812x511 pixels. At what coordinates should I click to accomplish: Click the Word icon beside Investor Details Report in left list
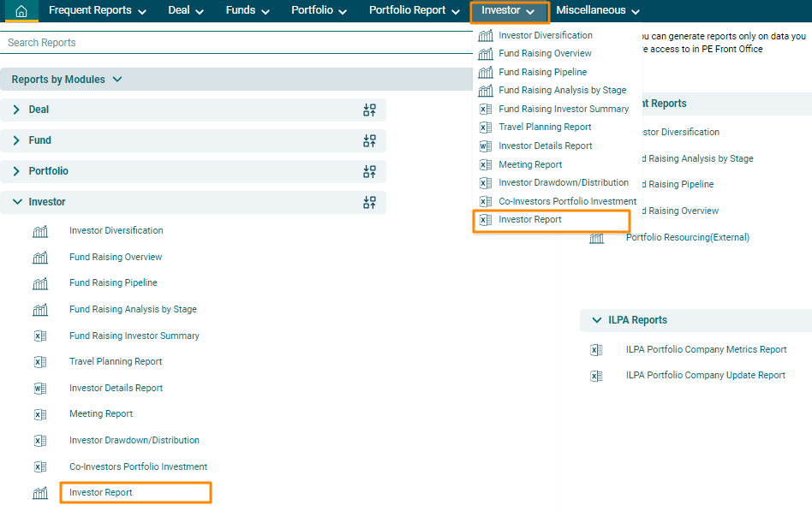[x=40, y=388]
